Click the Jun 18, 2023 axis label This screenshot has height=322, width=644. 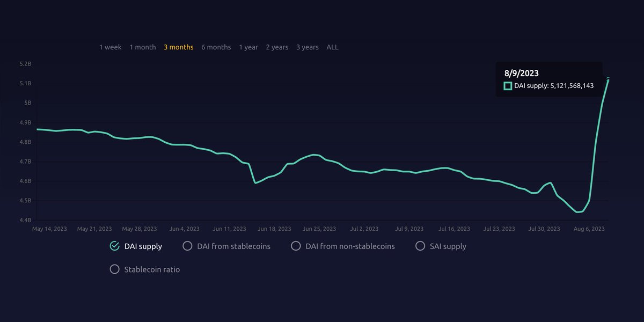tap(275, 229)
